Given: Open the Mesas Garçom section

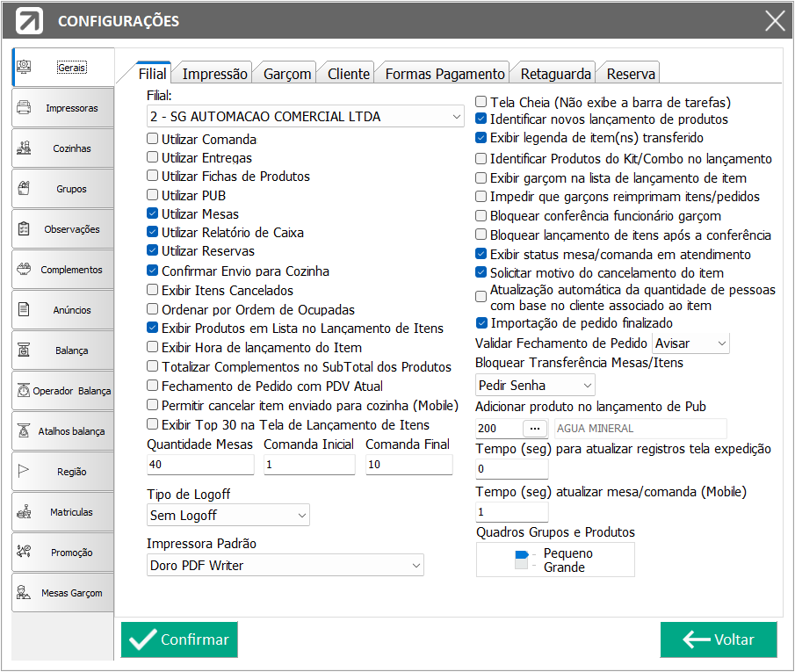Looking at the screenshot, I should click(63, 592).
